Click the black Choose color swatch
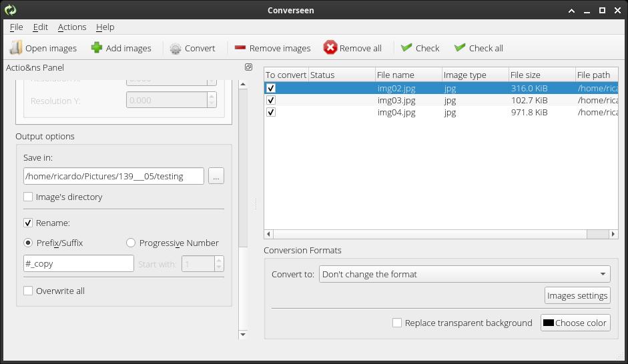 [x=549, y=323]
